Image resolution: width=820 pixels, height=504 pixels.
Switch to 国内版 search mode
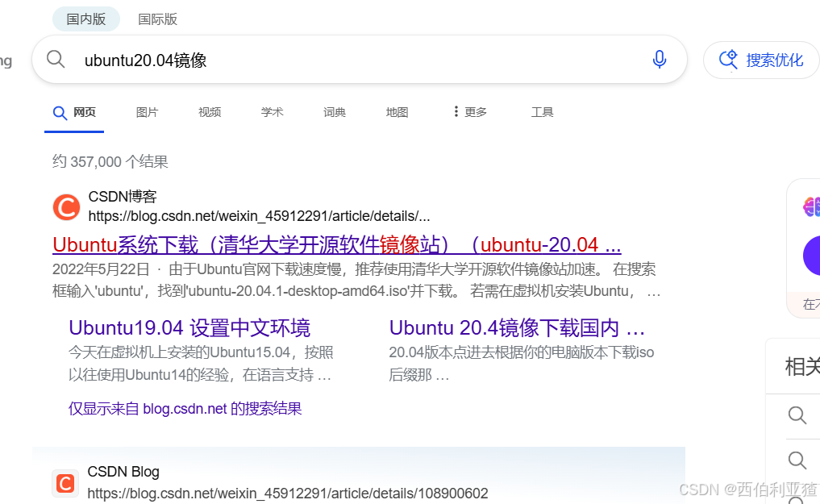tap(86, 19)
